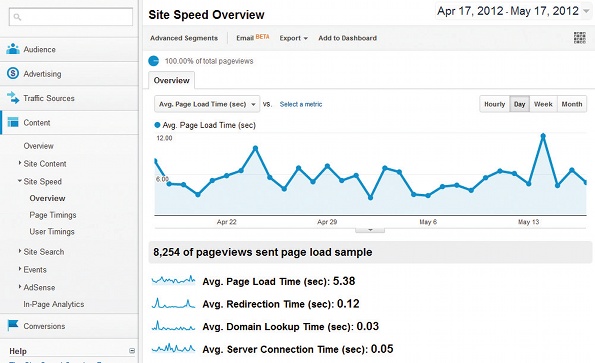Switch chart granularity to Day
Screen dimensions: 595x363
click(x=519, y=104)
